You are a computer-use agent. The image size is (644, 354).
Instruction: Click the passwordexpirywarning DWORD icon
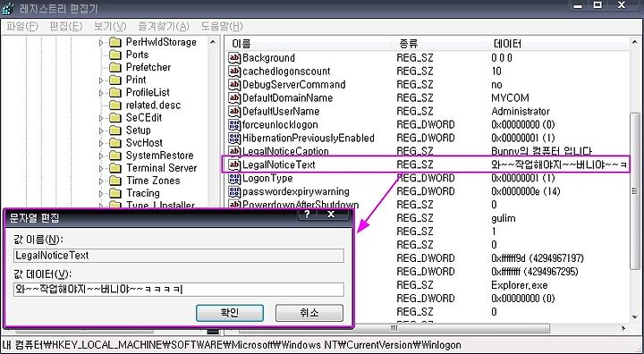pyautogui.click(x=234, y=191)
